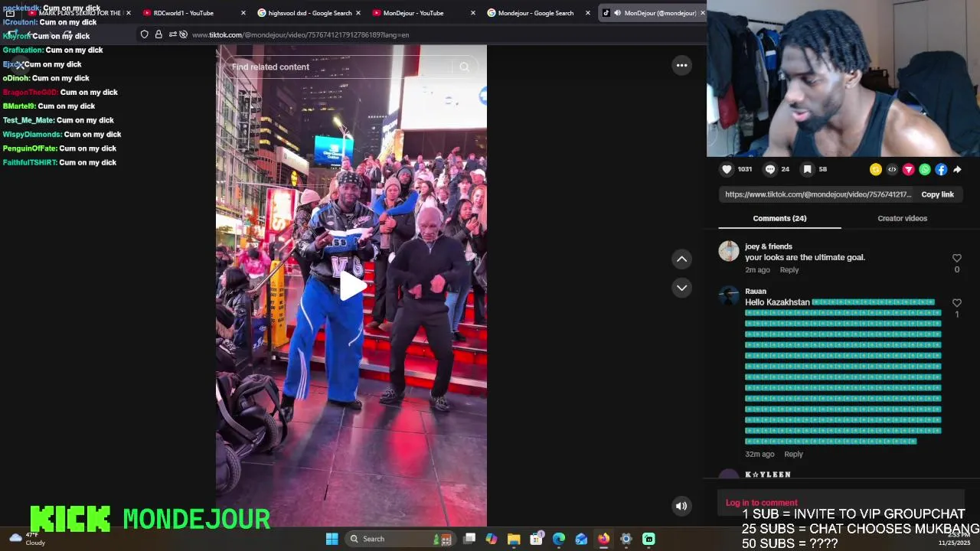Viewport: 980px width, 551px height.
Task: Like joey & friends' comment
Action: coord(956,258)
